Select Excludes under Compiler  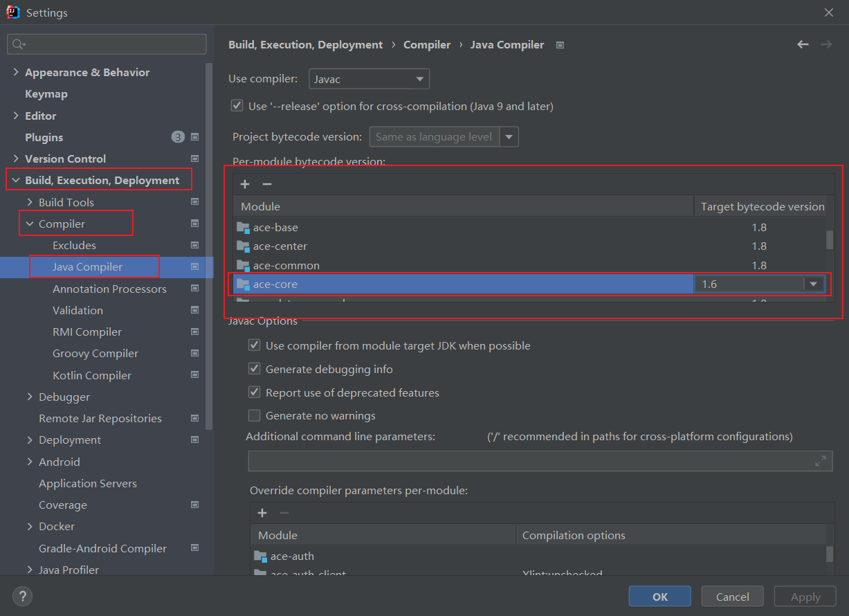pos(74,245)
